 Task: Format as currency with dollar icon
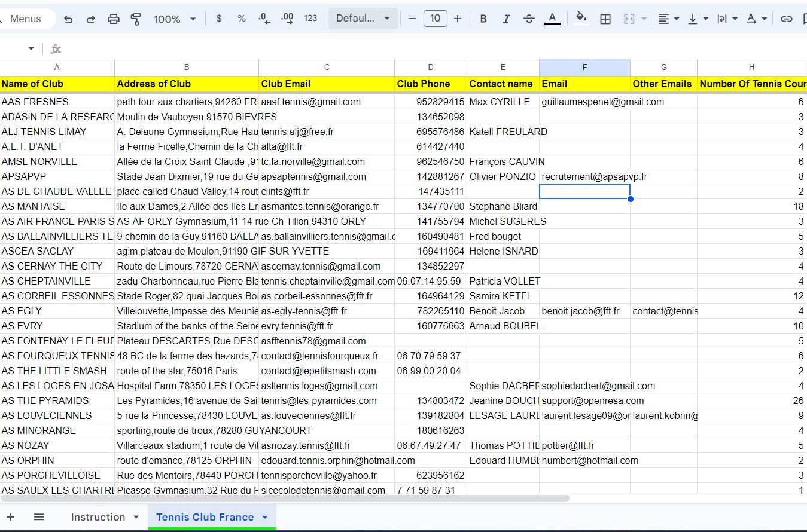[x=219, y=19]
